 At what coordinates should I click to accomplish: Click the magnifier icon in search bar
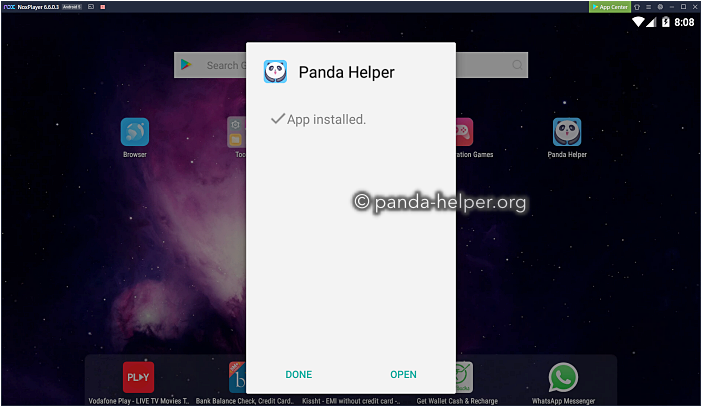(517, 65)
